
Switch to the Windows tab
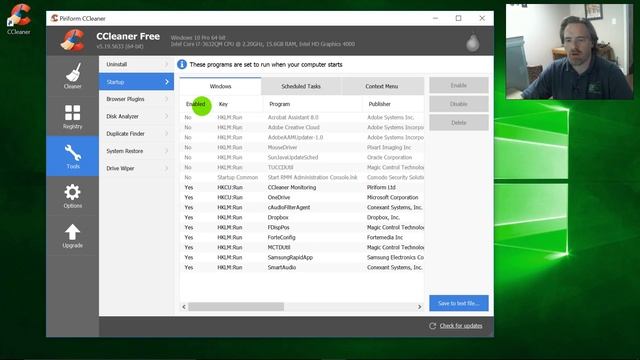tap(220, 86)
